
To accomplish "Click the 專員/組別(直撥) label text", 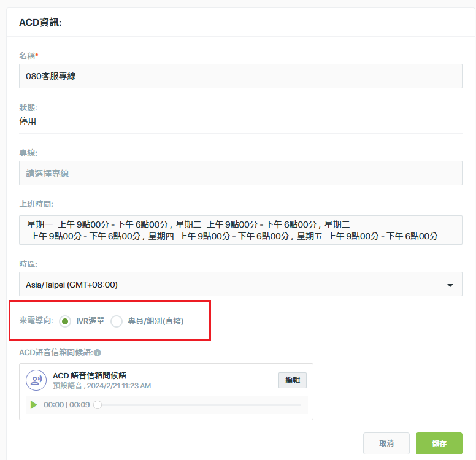I will pyautogui.click(x=156, y=321).
